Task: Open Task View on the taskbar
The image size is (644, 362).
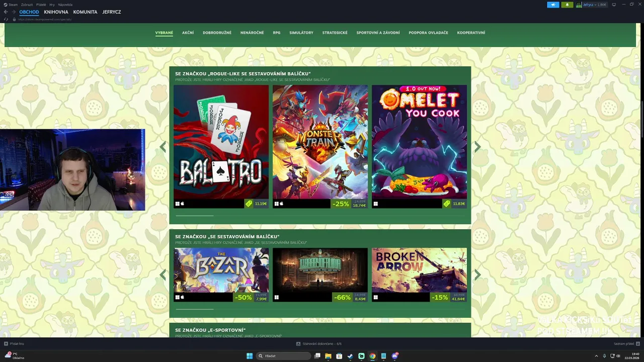Action: click(317, 356)
